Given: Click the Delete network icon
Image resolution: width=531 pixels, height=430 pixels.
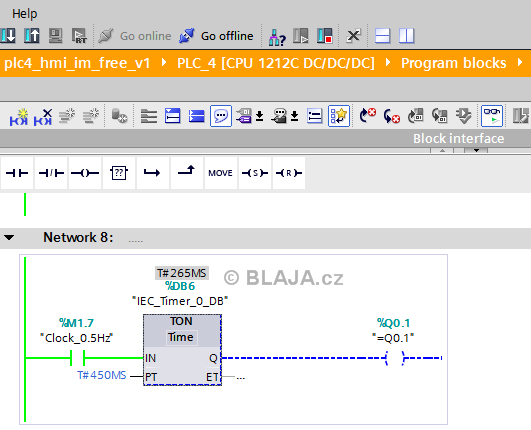Looking at the screenshot, I should [43, 117].
